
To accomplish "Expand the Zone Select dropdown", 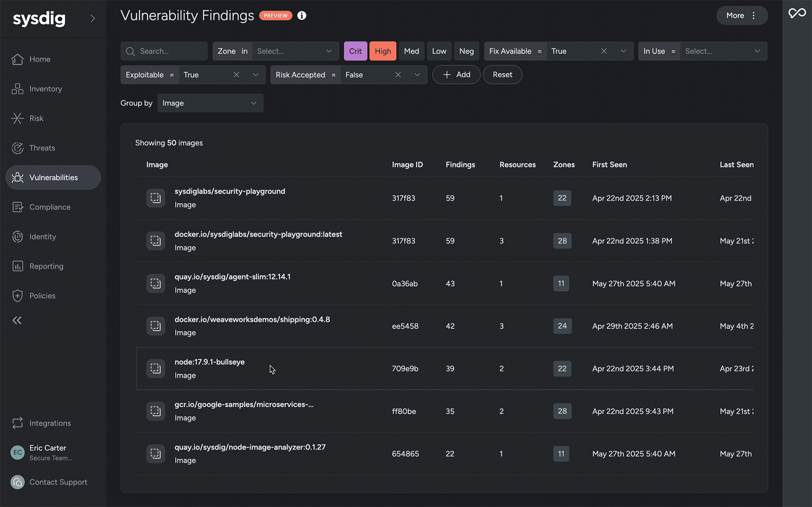I will pos(295,51).
